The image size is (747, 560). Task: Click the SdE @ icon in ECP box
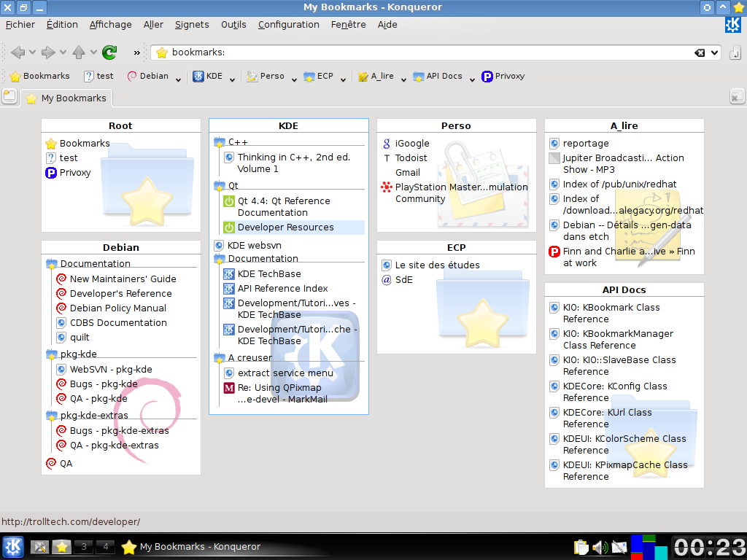coord(387,279)
